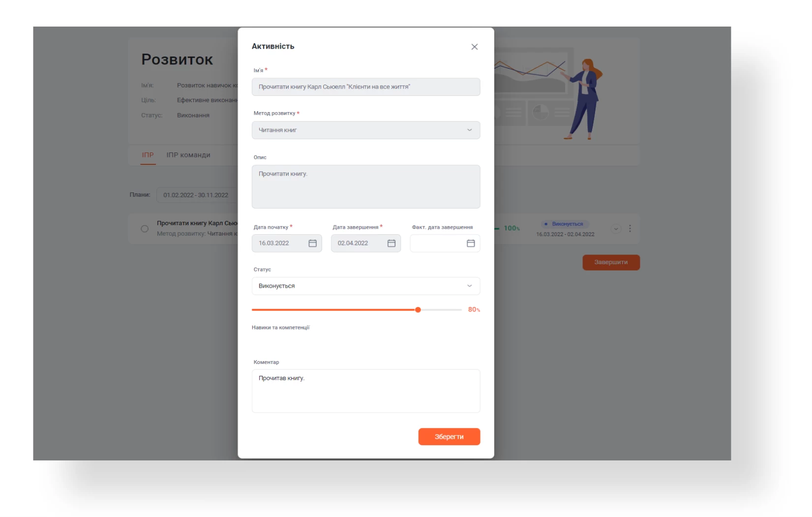The width and height of the screenshot is (812, 517).
Task: Expand activity row with circled chevron
Action: pos(616,228)
